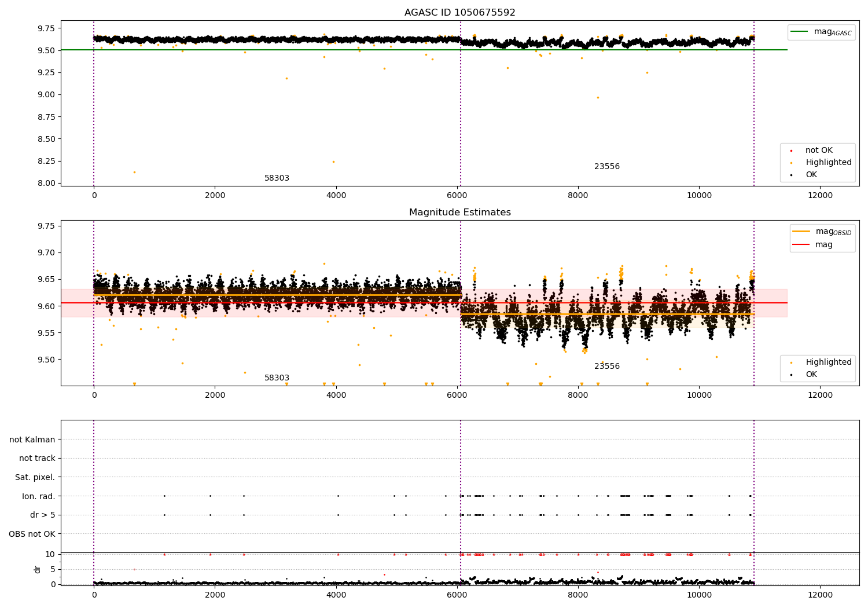This screenshot has height=608, width=868.
Task: Click the Magnitude Estimates subplot title
Action: pyautogui.click(x=459, y=212)
